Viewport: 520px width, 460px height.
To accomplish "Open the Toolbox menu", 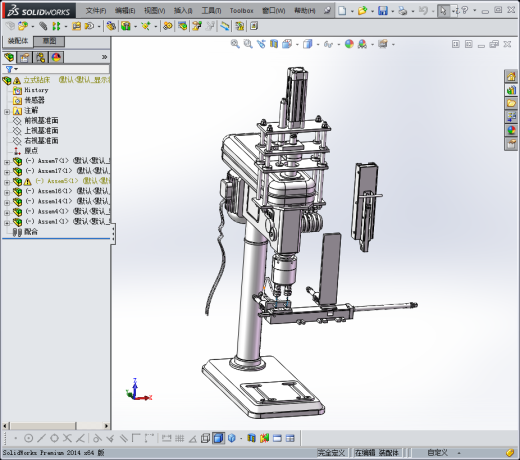I will [241, 11].
